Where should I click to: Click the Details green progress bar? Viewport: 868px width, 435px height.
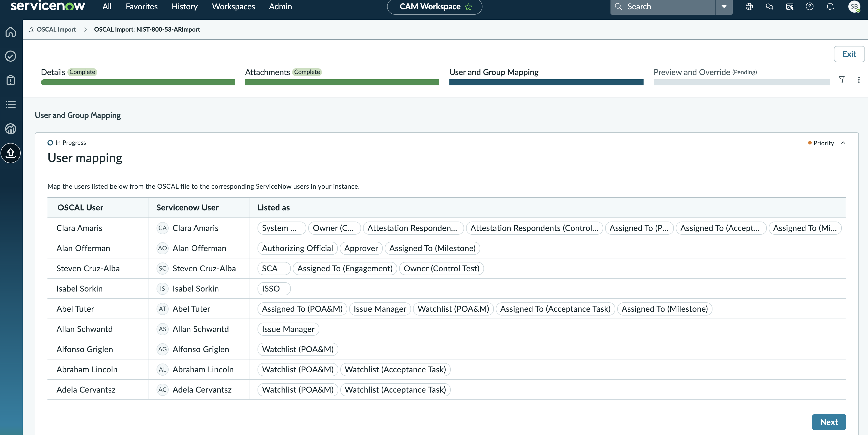pos(138,82)
